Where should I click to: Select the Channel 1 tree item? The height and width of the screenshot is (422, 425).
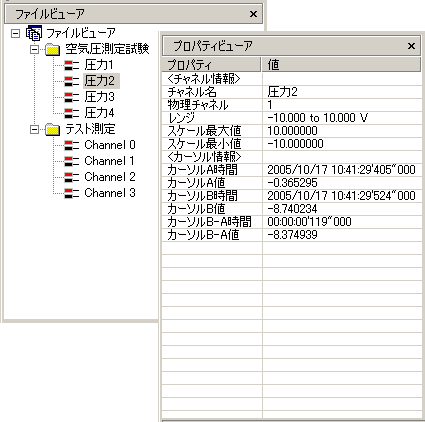[x=110, y=161]
